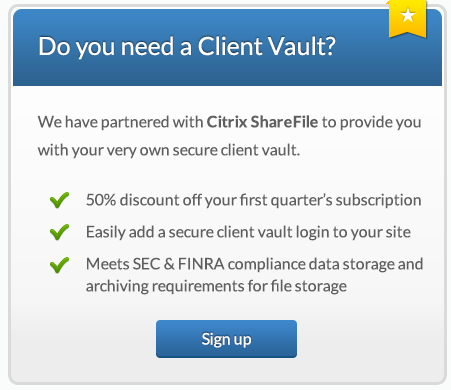Click the 'Meets SEC & FINRA compliance data storage' line

pos(255,264)
